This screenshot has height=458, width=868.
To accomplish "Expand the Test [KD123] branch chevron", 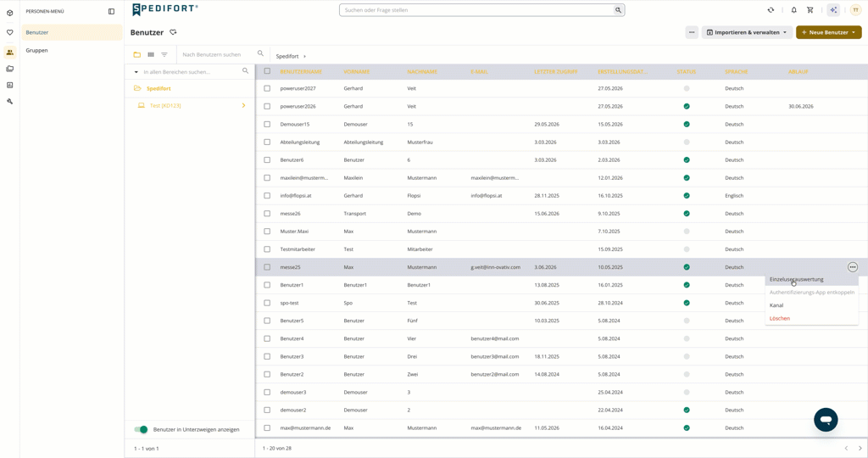I will (243, 105).
